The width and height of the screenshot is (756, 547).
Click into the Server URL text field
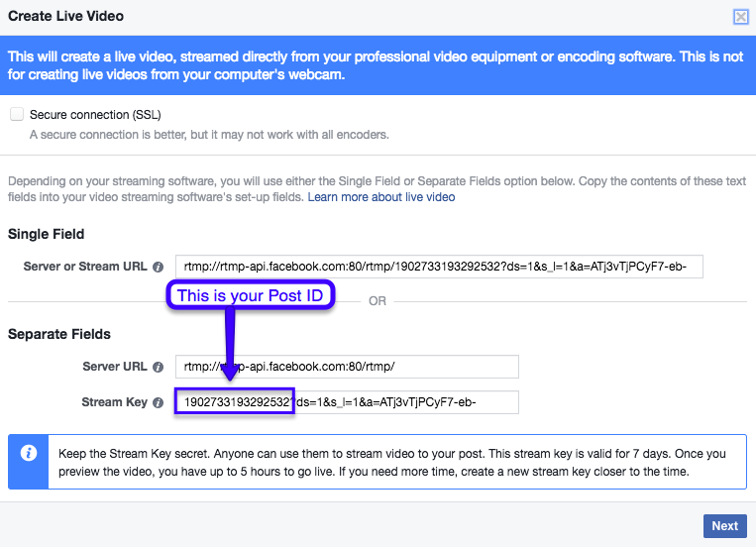pos(347,367)
